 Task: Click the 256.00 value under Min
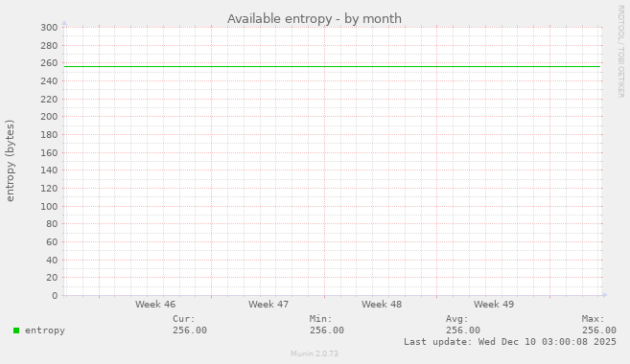[x=327, y=330]
